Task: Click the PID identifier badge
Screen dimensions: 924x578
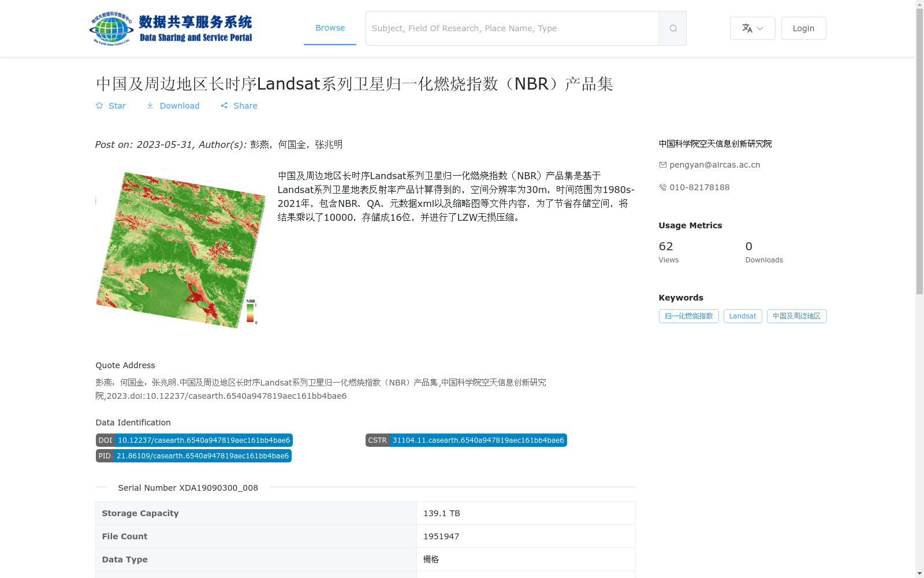Action: click(193, 456)
